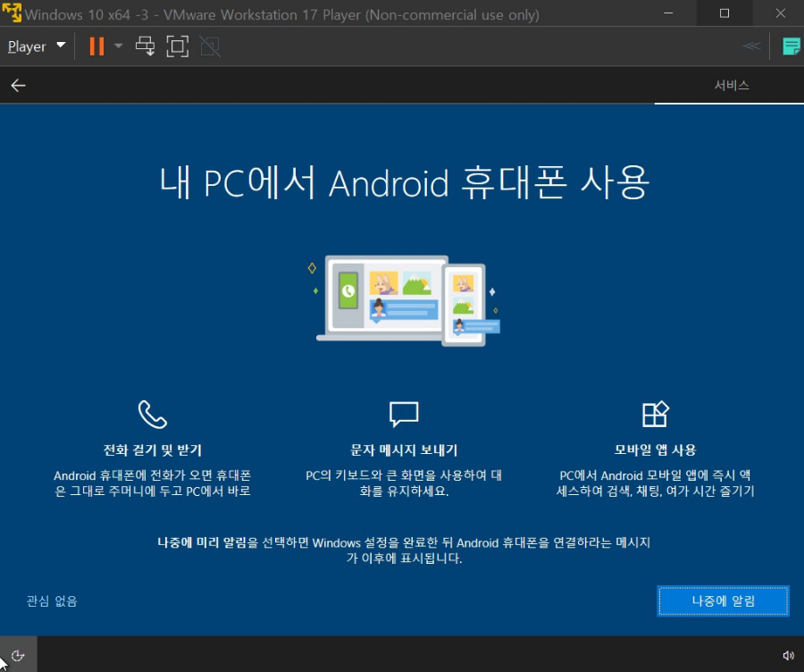The height and width of the screenshot is (672, 804).
Task: Close the VMware Player window
Action: click(x=780, y=13)
